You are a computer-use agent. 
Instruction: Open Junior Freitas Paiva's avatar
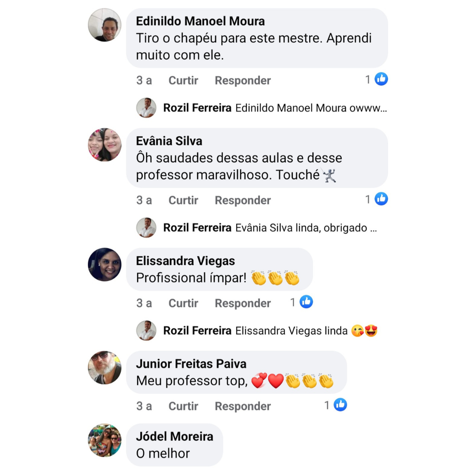(105, 368)
